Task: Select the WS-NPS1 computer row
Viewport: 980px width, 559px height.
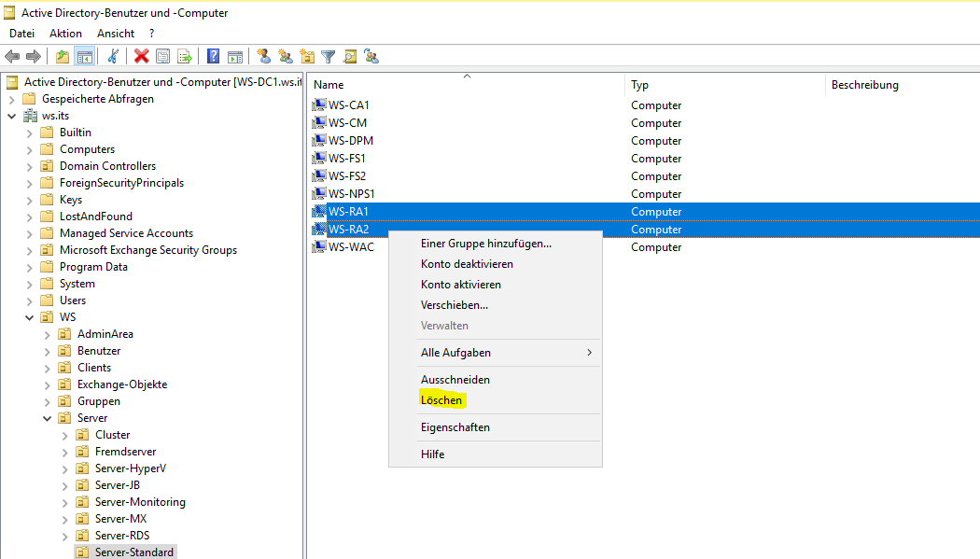Action: [644, 193]
